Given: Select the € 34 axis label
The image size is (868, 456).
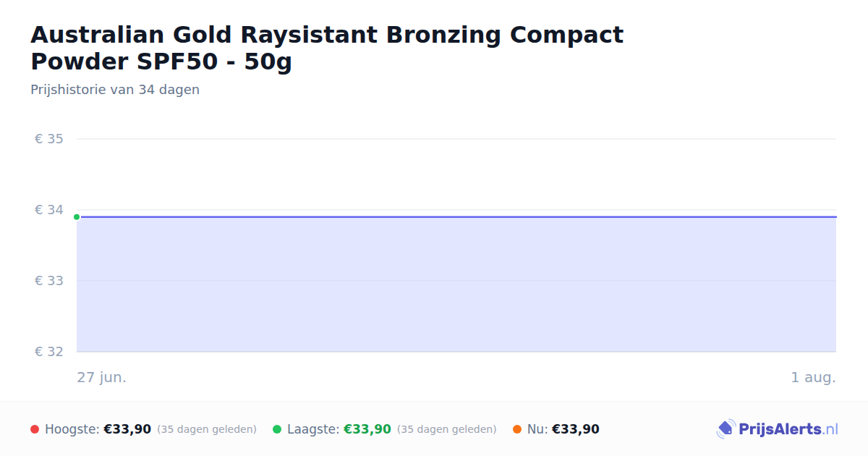Looking at the screenshot, I should 49,210.
